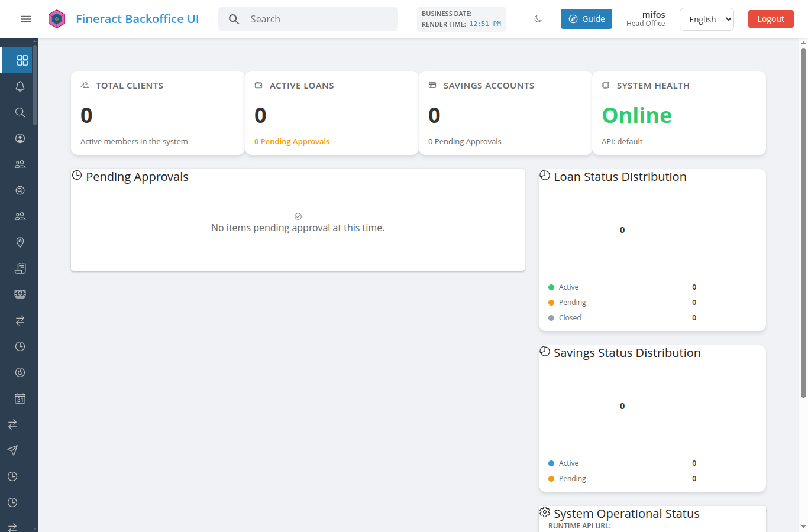Click the BUSINESS DATE label
Viewport: 808px width, 532px height.
pyautogui.click(x=447, y=14)
